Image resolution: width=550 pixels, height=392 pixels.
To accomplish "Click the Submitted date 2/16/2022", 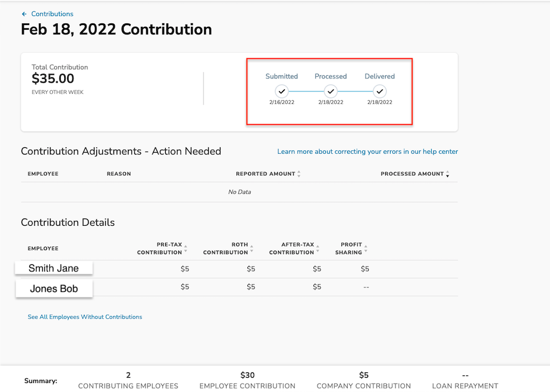I will [282, 102].
